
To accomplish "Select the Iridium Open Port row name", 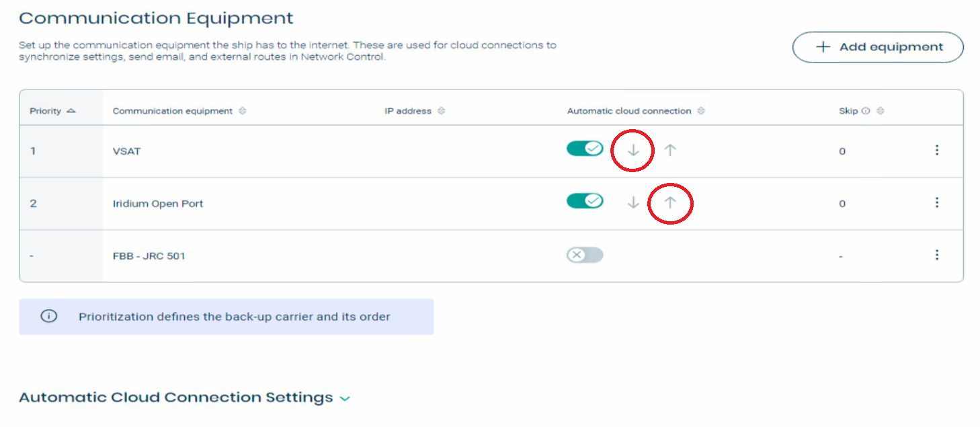I will (158, 203).
